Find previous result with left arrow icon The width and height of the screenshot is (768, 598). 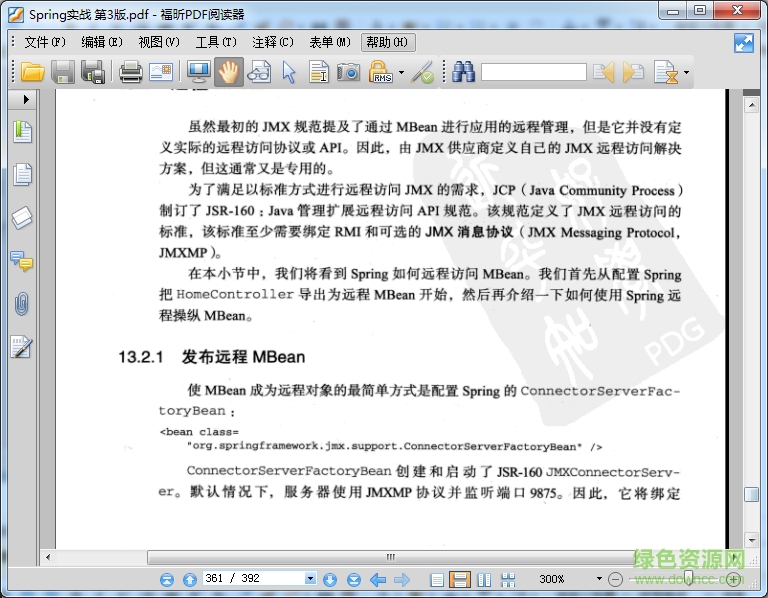coord(603,72)
